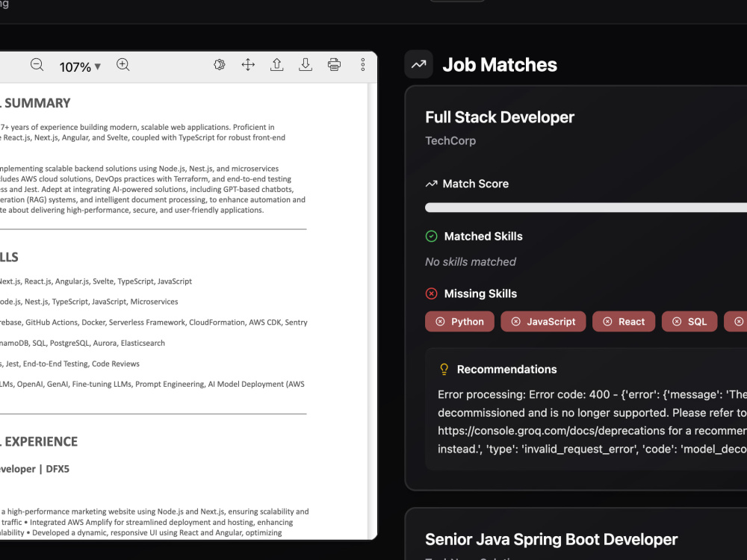Screen dimensions: 747x560
Task: Select the JavaScript missing skill tag
Action: pos(543,321)
